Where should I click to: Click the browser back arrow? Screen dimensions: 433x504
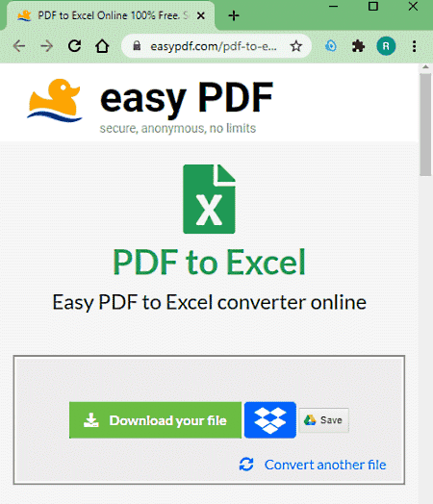19,46
